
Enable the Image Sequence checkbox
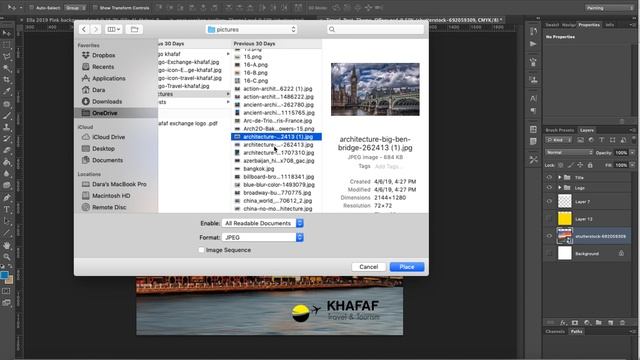[201, 250]
